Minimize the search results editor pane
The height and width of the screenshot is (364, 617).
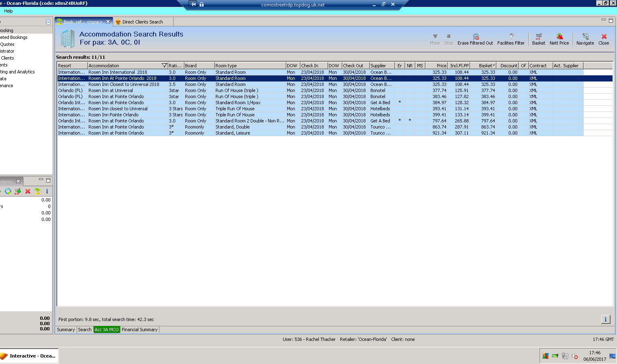point(603,20)
